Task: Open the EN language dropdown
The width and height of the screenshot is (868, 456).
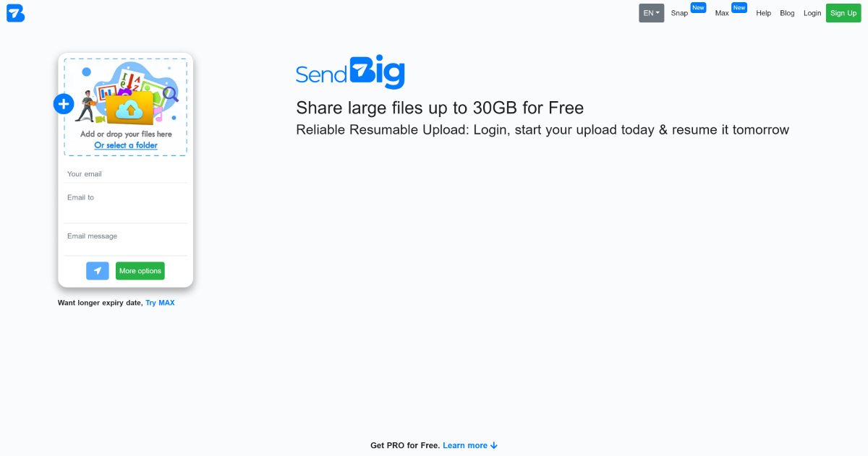Action: point(651,13)
